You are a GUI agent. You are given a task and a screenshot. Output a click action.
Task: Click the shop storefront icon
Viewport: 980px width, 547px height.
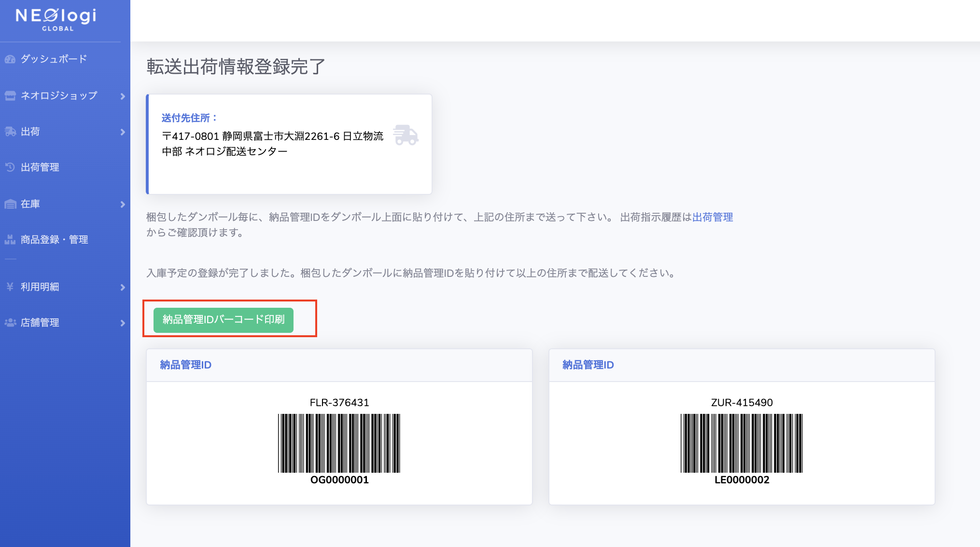[x=10, y=96]
